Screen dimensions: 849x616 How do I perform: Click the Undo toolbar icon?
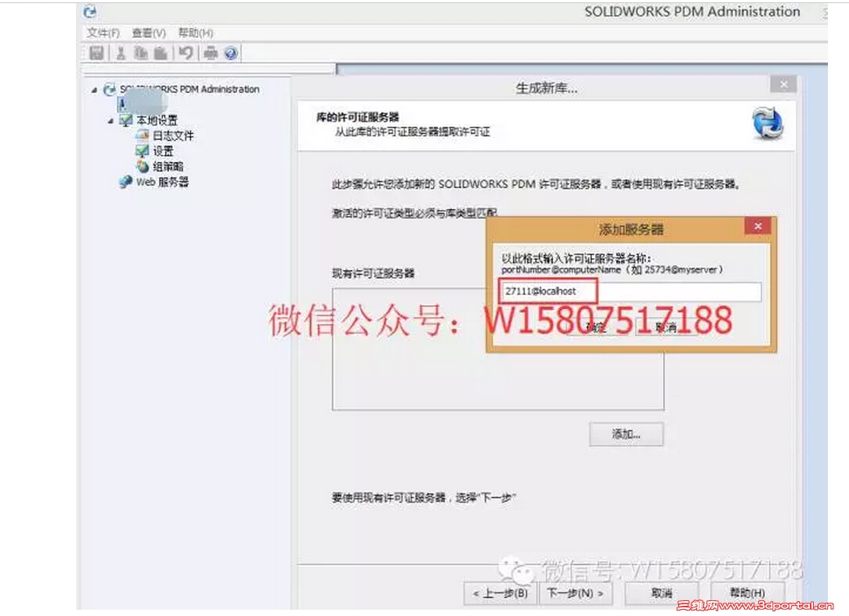click(x=186, y=53)
